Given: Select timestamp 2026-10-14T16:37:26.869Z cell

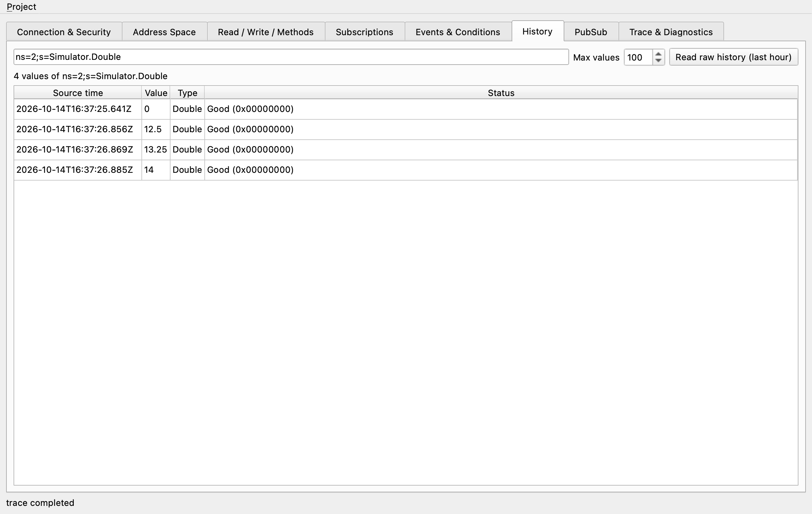Looking at the screenshot, I should (x=78, y=149).
